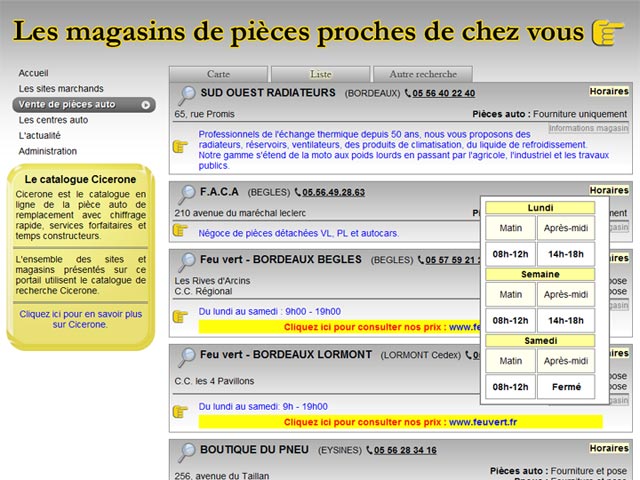Viewport: 640px width, 480px height.
Task: Call the number 05 56 40 22 40
Action: click(x=444, y=93)
